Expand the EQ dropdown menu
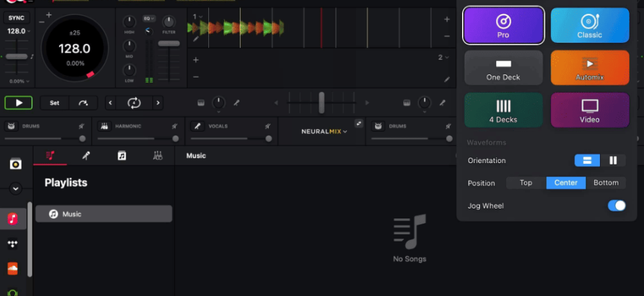 149,18
